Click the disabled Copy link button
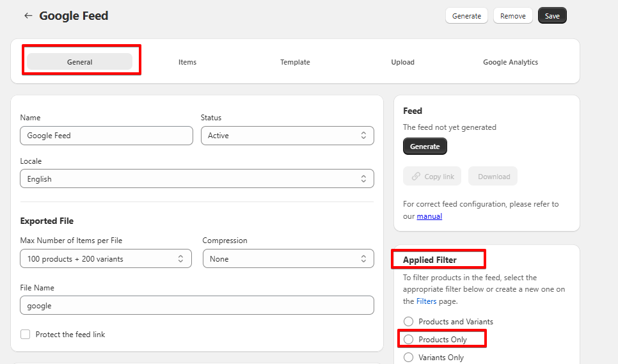 click(x=432, y=176)
